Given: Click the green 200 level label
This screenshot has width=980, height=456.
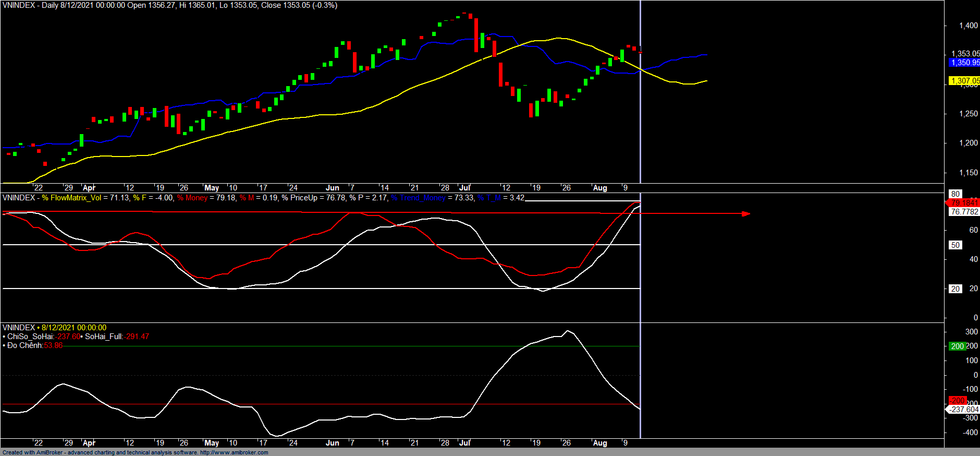Looking at the screenshot, I should click(x=957, y=346).
